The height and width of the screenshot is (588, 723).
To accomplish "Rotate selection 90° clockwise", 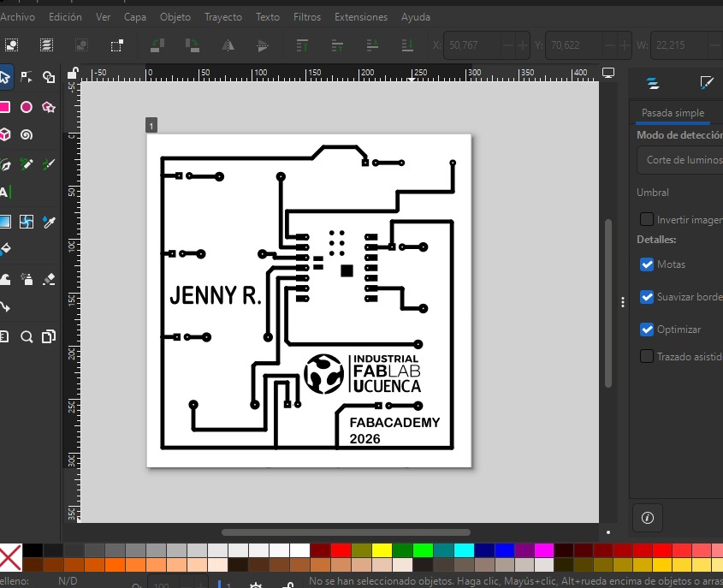I will pos(193,45).
